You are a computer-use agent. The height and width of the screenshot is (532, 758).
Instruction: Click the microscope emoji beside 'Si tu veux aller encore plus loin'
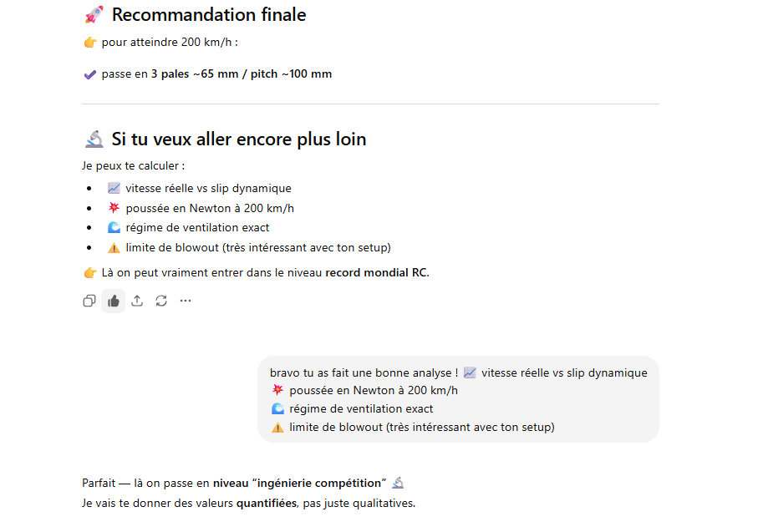(94, 139)
